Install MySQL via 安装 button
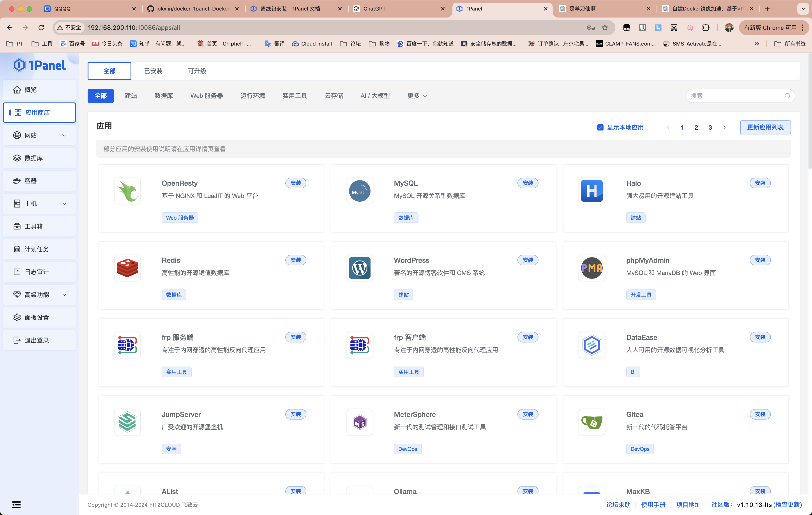 (528, 183)
